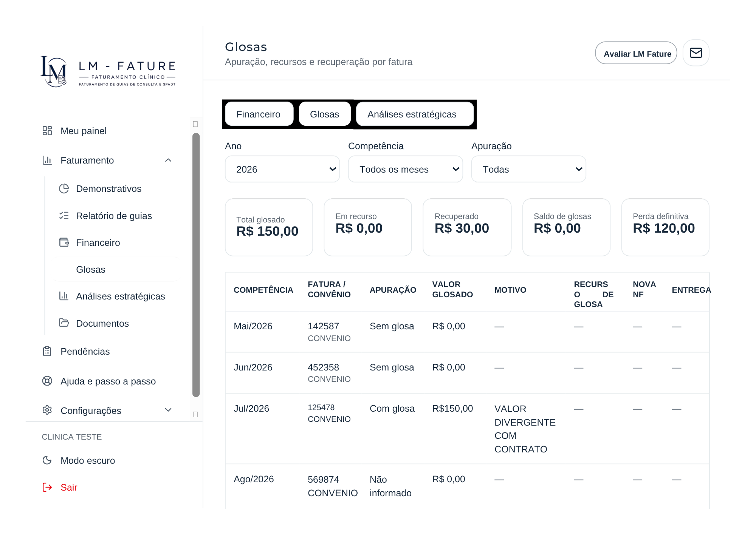756x534 pixels.
Task: Click the sidebar vertical scrollbar thumb
Action: pyautogui.click(x=196, y=265)
